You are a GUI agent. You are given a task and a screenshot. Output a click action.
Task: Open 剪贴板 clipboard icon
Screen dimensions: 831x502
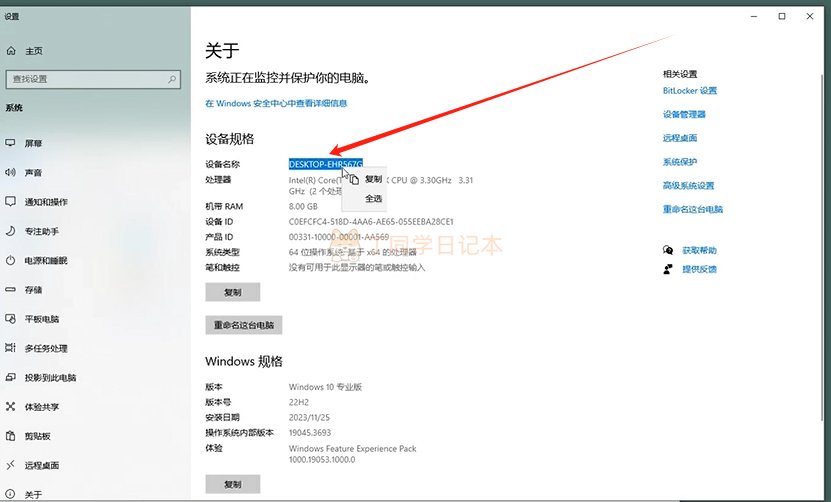[x=10, y=436]
